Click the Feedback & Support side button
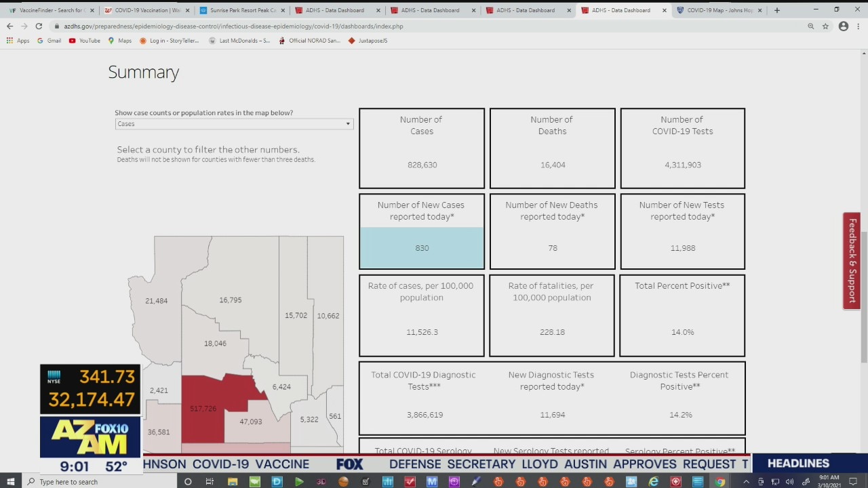868x488 pixels. 852,261
